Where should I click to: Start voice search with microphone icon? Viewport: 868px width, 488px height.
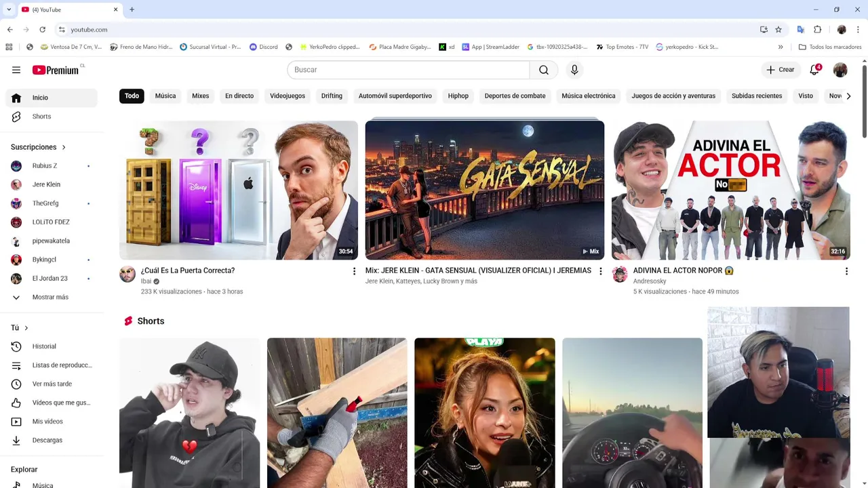574,70
